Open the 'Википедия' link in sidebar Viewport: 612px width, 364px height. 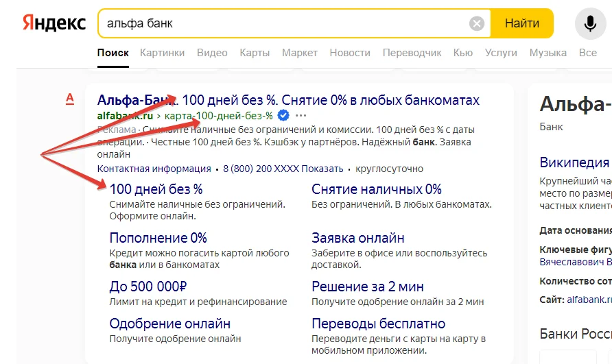click(x=574, y=163)
